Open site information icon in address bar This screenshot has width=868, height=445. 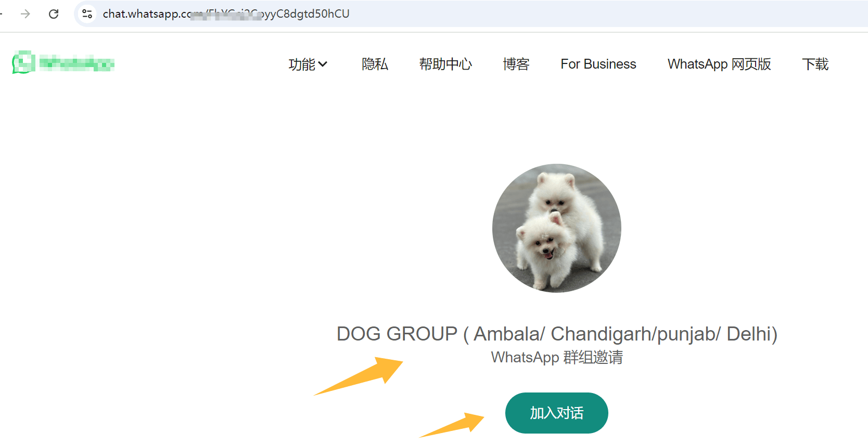coord(87,14)
